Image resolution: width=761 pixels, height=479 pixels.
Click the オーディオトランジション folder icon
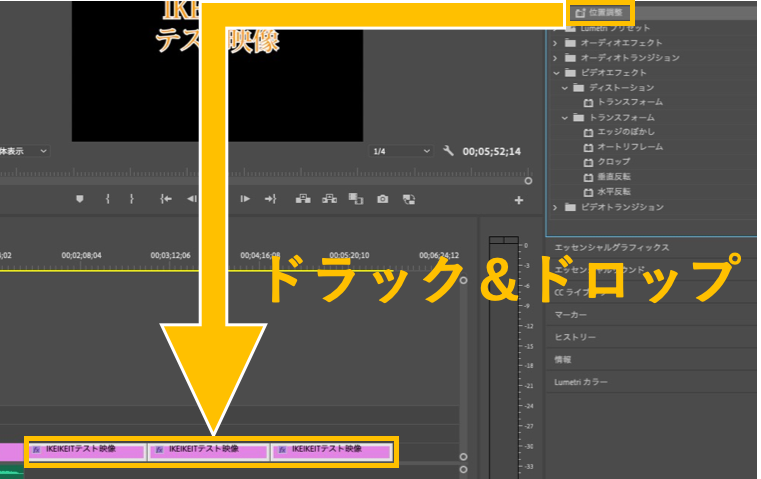(x=570, y=58)
